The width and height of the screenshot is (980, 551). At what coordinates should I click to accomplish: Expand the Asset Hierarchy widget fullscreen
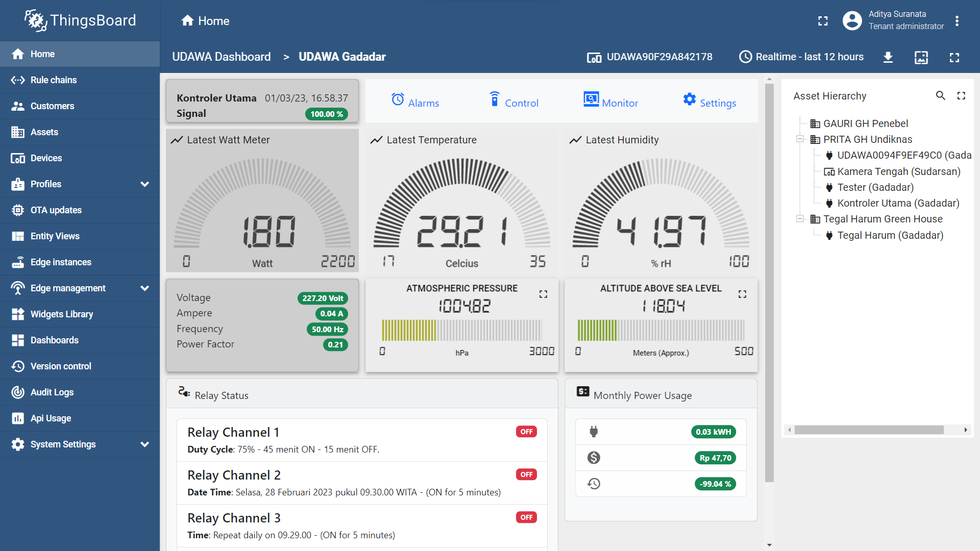[x=962, y=95]
